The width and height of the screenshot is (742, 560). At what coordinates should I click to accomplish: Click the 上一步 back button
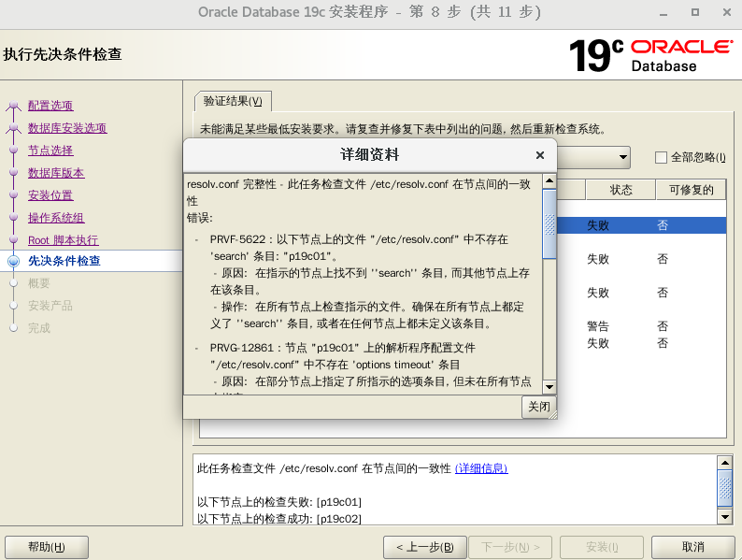click(x=425, y=547)
